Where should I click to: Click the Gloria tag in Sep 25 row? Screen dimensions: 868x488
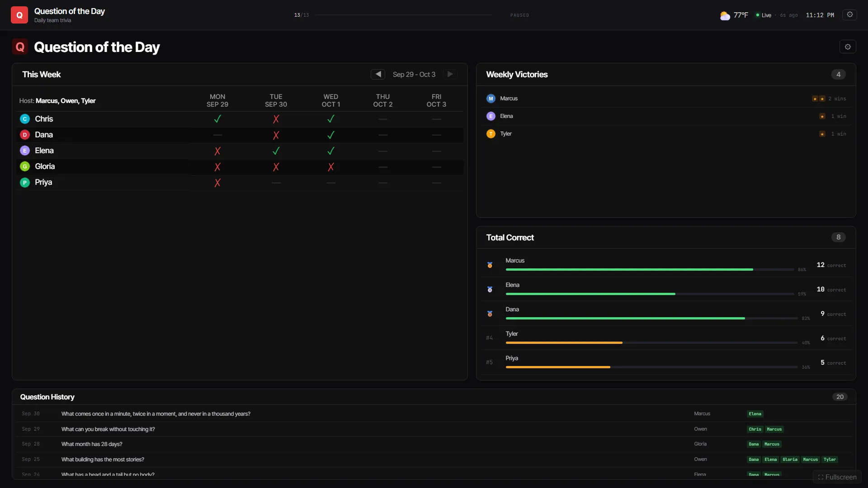[790, 460]
